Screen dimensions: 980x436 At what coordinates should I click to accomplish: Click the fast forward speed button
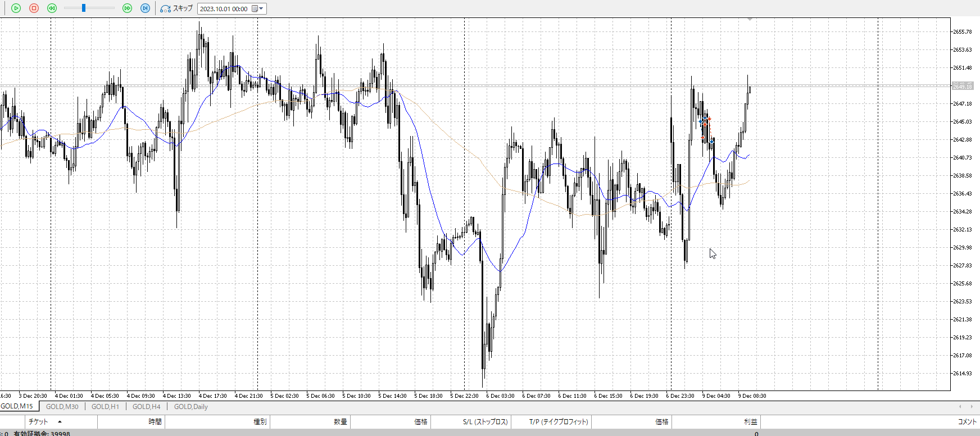(x=127, y=8)
